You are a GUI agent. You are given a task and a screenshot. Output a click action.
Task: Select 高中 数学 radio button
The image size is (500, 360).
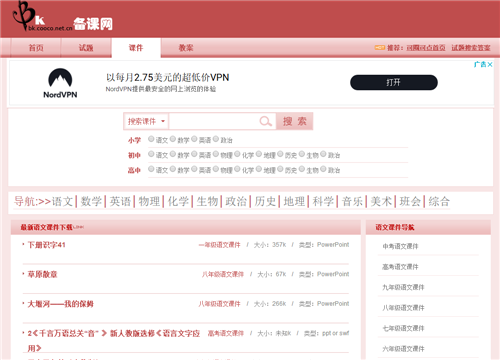173,169
